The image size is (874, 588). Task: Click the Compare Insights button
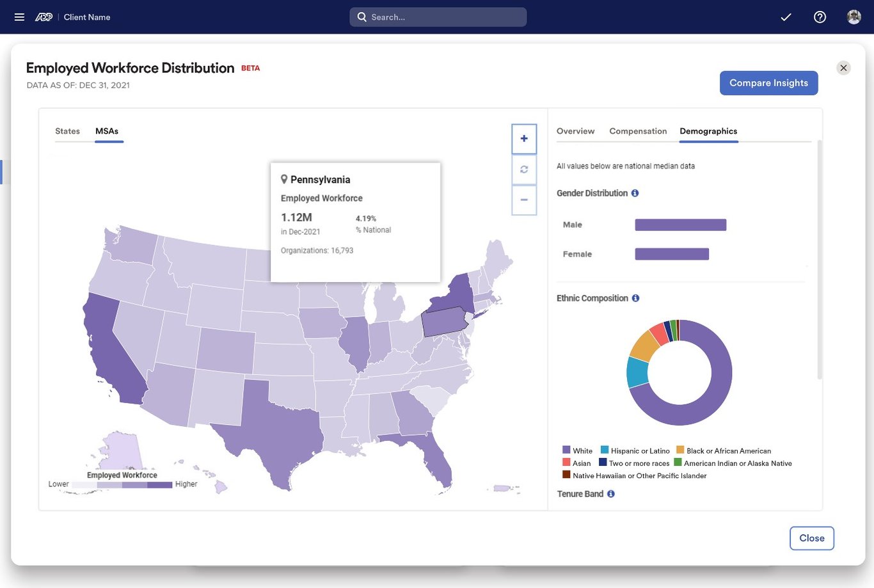pyautogui.click(x=768, y=83)
